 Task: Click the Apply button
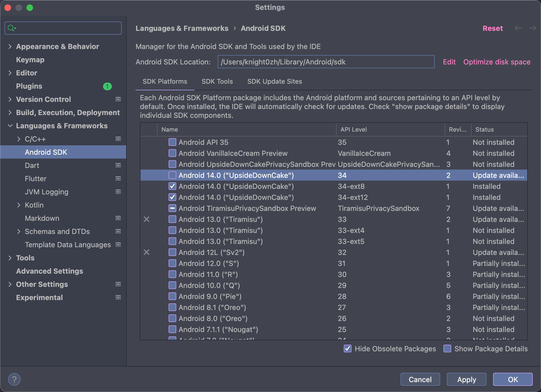point(466,379)
